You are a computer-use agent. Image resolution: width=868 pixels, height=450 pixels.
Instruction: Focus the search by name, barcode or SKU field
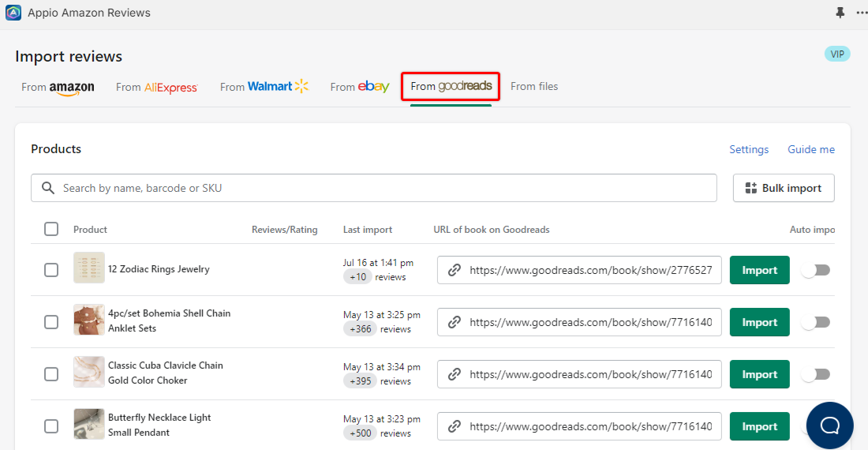pos(374,188)
